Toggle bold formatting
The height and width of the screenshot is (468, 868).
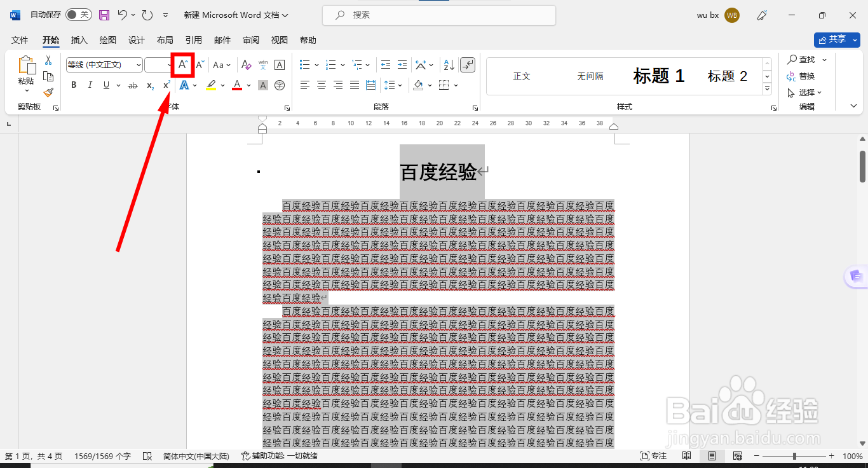pos(74,85)
